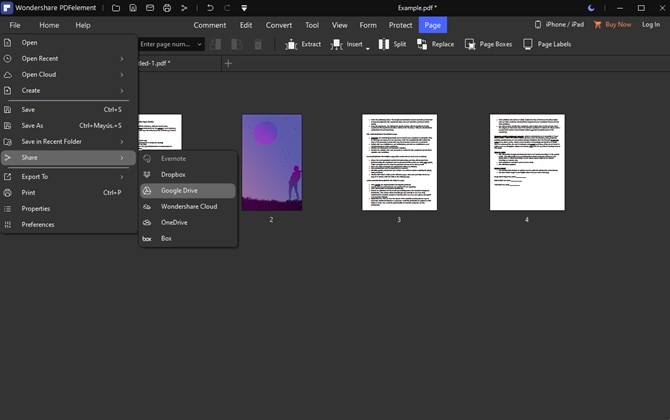Open the File menu

click(15, 25)
